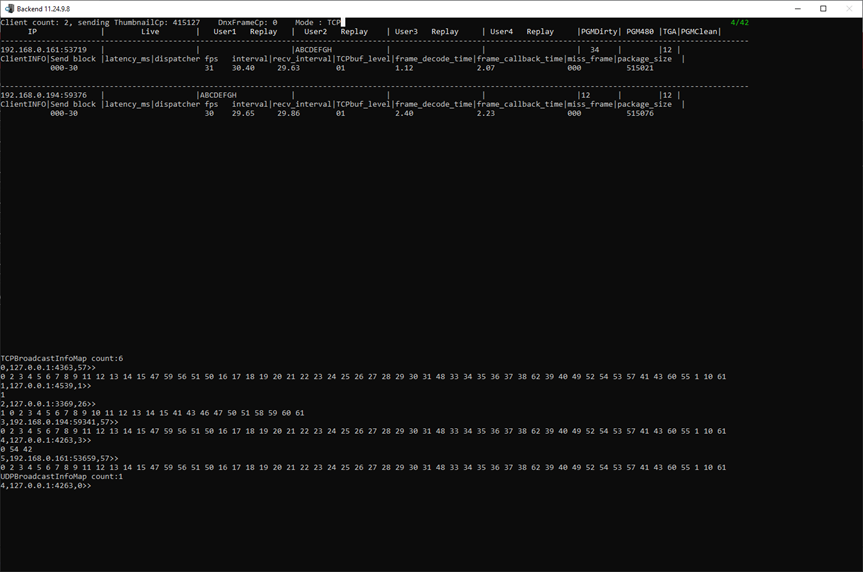Click recv_interval value '29.63'
This screenshot has width=863, height=572.
click(x=288, y=68)
